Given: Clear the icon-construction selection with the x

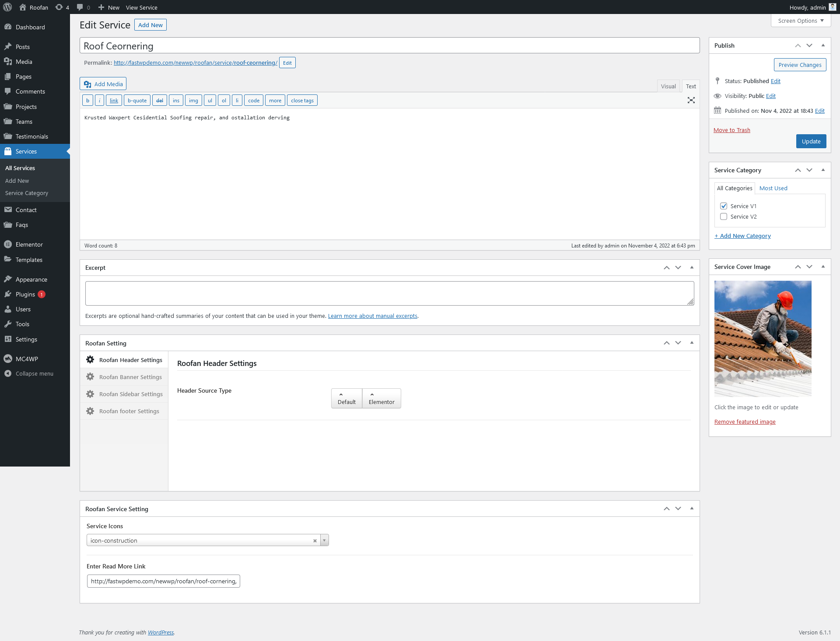Looking at the screenshot, I should click(x=315, y=541).
